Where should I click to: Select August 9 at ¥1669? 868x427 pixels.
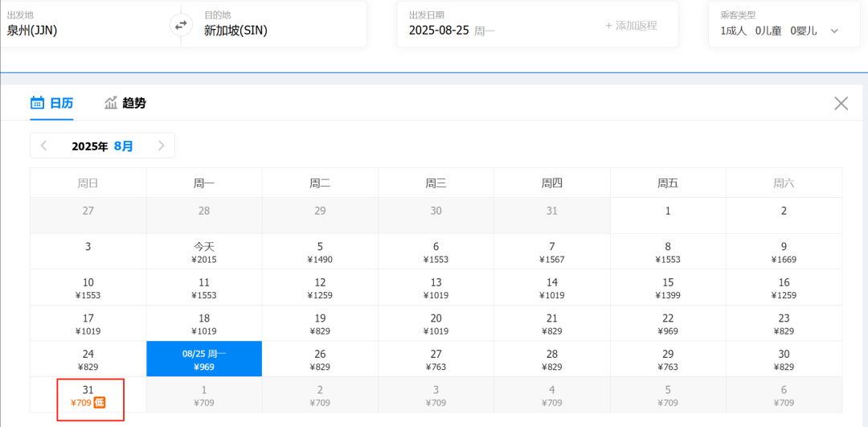coord(784,252)
